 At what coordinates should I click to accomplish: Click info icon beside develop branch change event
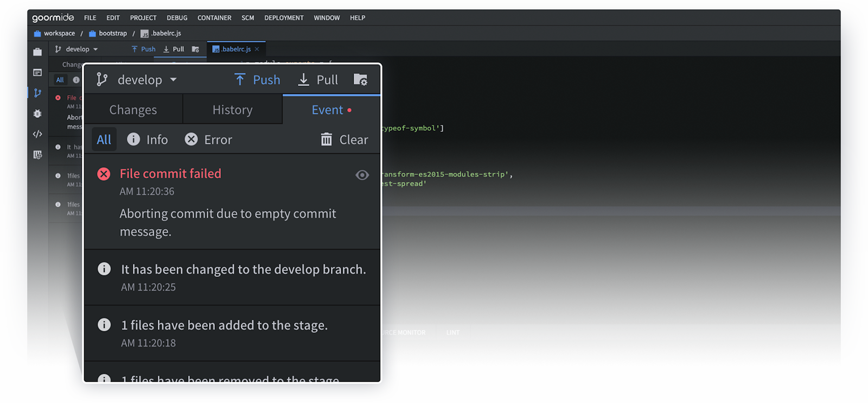coord(104,269)
